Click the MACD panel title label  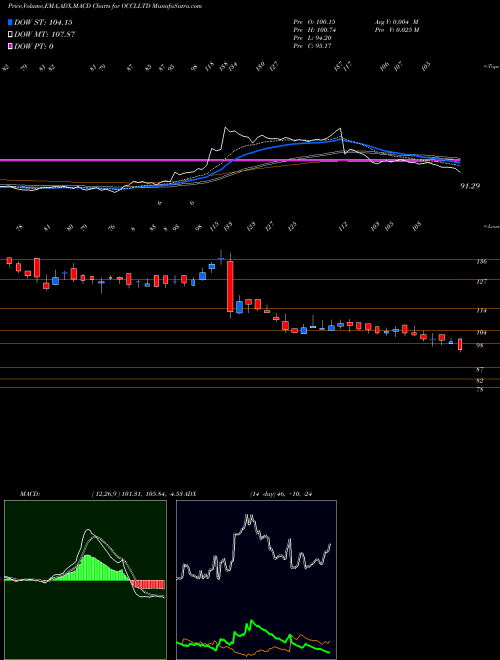29,494
